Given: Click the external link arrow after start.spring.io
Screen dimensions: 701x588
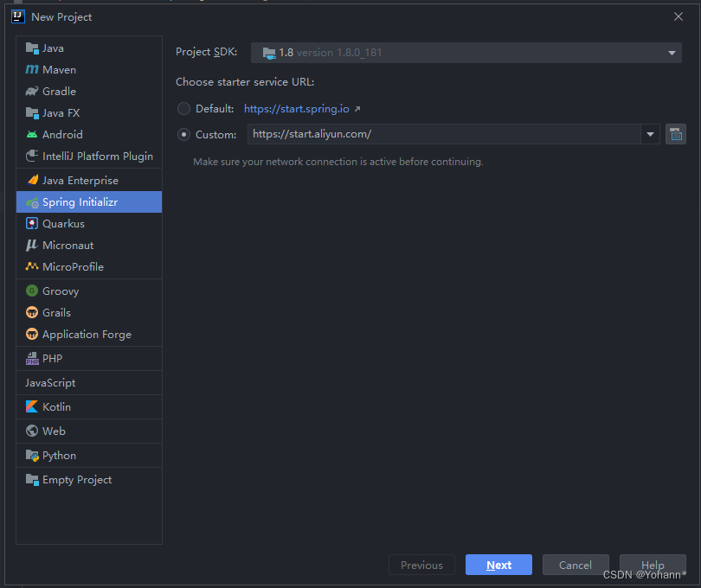Looking at the screenshot, I should tap(357, 109).
